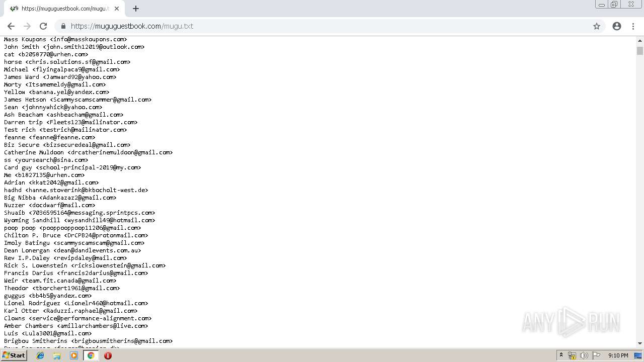The image size is (644, 362).
Task: Bookmark this page with the star icon
Action: [597, 26]
